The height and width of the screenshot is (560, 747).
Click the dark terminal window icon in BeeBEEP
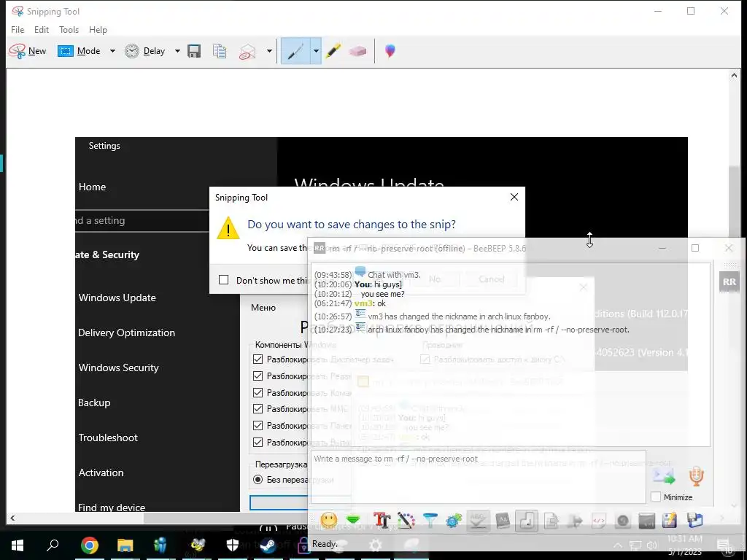tap(646, 521)
